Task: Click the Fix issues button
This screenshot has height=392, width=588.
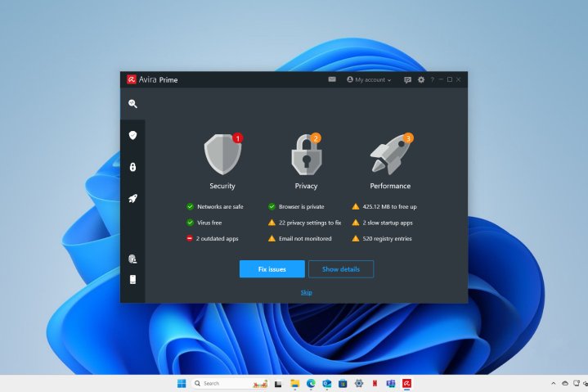Action: 272,269
